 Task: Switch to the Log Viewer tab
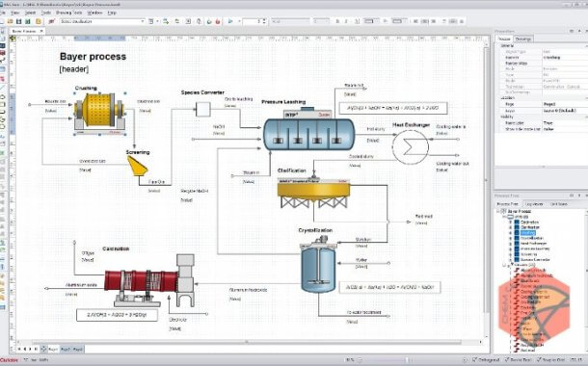534,204
